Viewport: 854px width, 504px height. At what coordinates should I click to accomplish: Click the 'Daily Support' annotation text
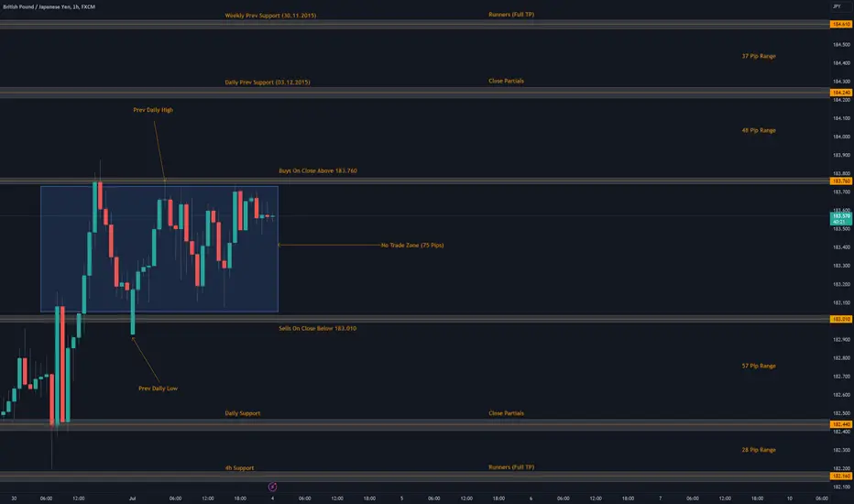pos(243,413)
